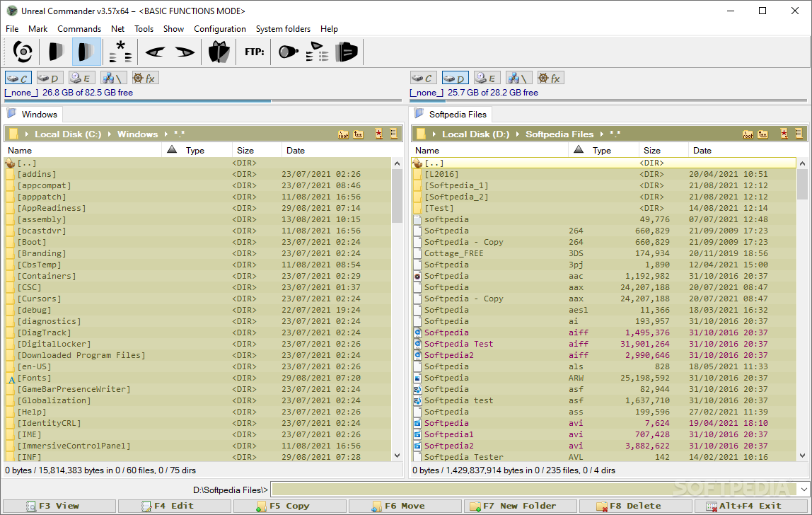Open the System folders menu
Viewport: 812px width, 515px height.
(x=283, y=29)
